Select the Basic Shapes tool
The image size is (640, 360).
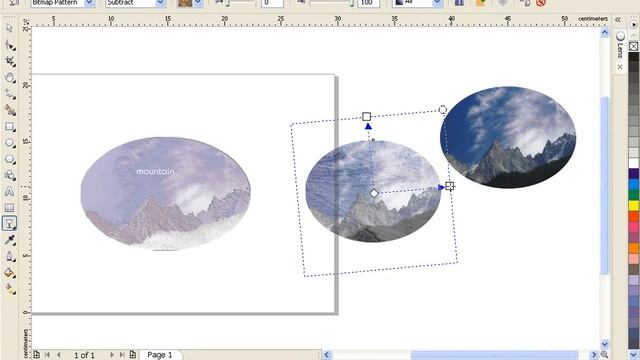coord(9,176)
